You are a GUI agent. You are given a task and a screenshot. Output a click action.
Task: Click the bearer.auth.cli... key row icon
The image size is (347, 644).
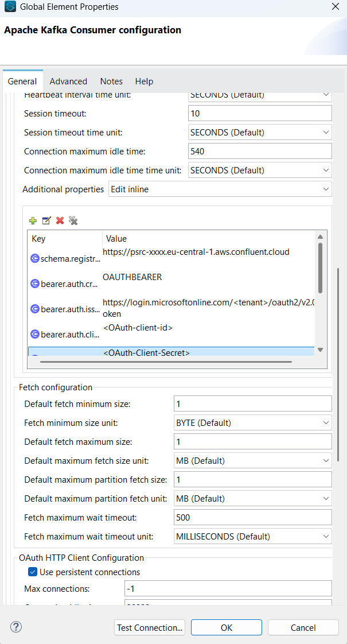click(35, 334)
